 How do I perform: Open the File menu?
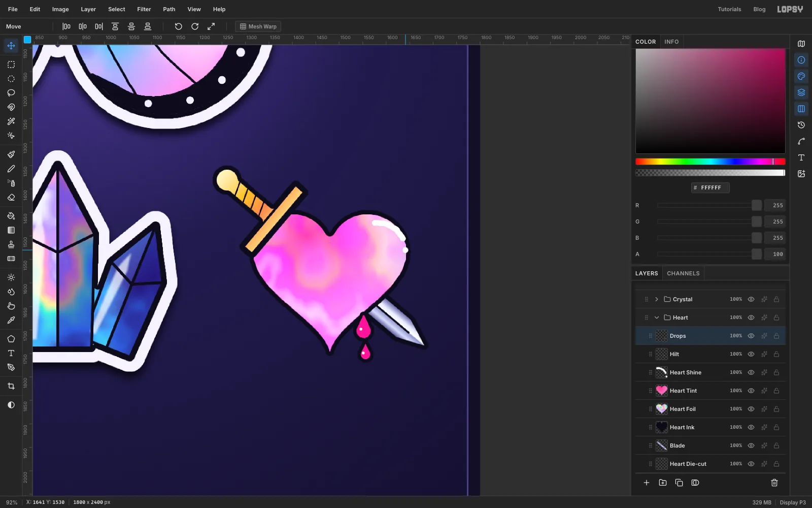(13, 9)
